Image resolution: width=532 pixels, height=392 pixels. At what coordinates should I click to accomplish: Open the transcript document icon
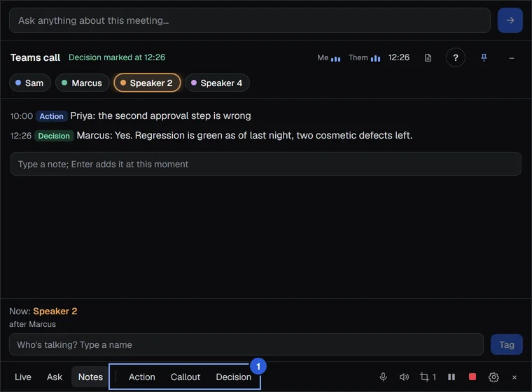tap(428, 57)
